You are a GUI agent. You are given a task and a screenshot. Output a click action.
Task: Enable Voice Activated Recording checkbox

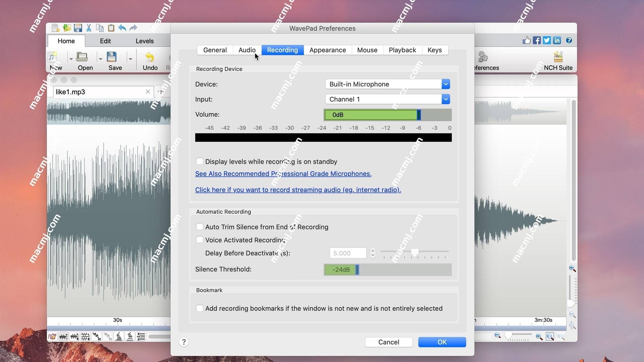pos(200,240)
